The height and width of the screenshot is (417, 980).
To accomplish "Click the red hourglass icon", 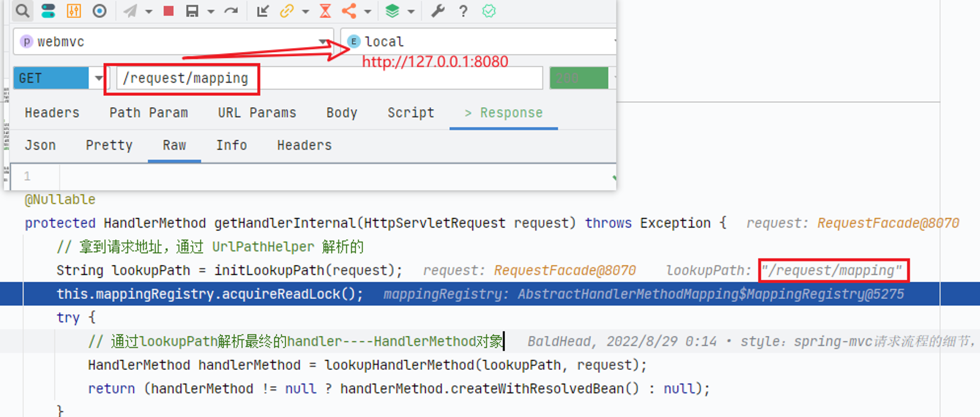I will (325, 11).
